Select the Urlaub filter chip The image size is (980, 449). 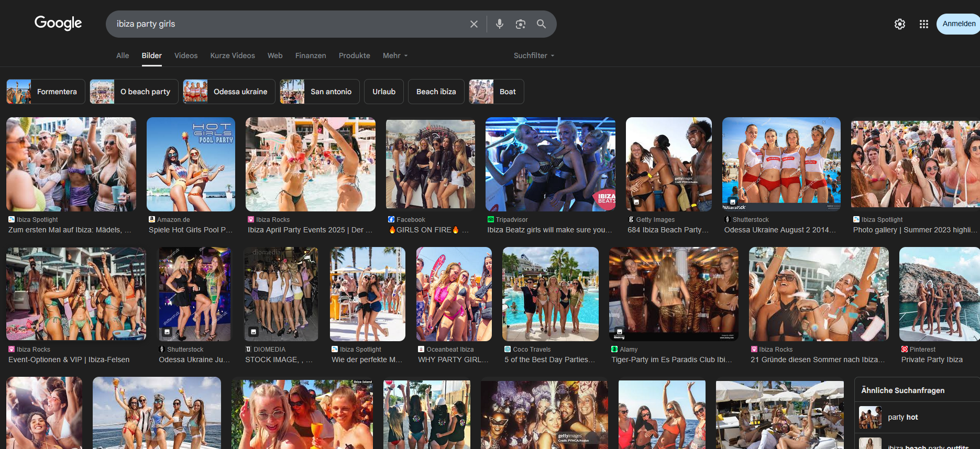(x=384, y=92)
